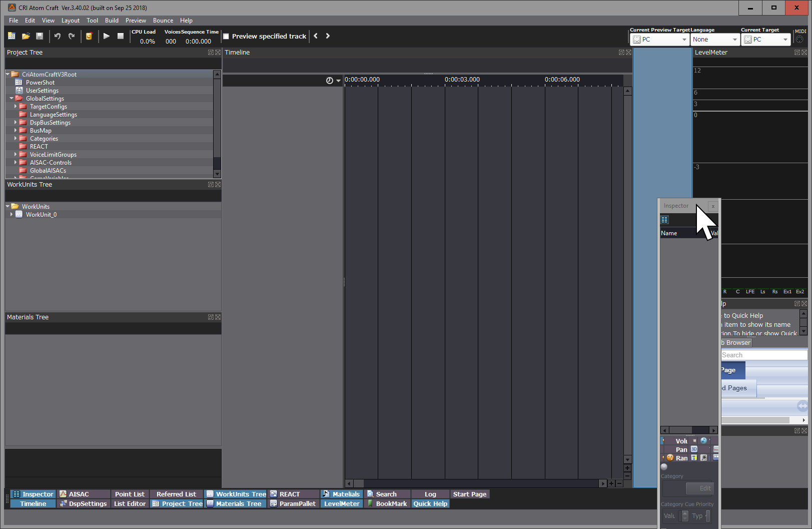Click the timeline zoom-in plus icon

pyautogui.click(x=611, y=483)
